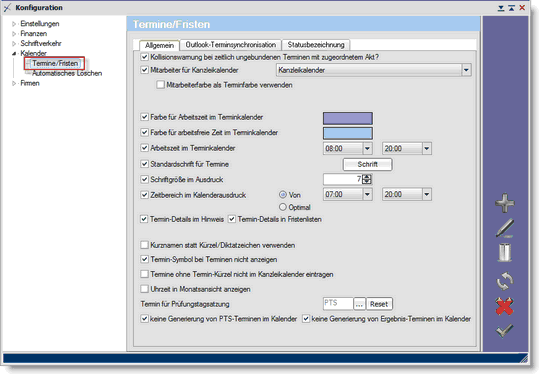541x376 pixels.
Task: Click the scroll-to-top arrow in title bar
Action: (x=511, y=8)
